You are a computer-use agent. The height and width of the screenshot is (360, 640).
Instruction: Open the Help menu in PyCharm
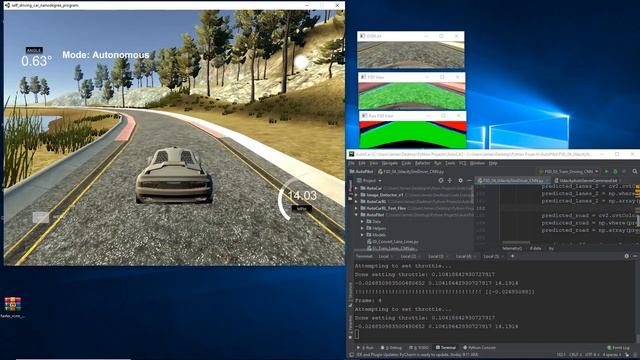[x=493, y=163]
